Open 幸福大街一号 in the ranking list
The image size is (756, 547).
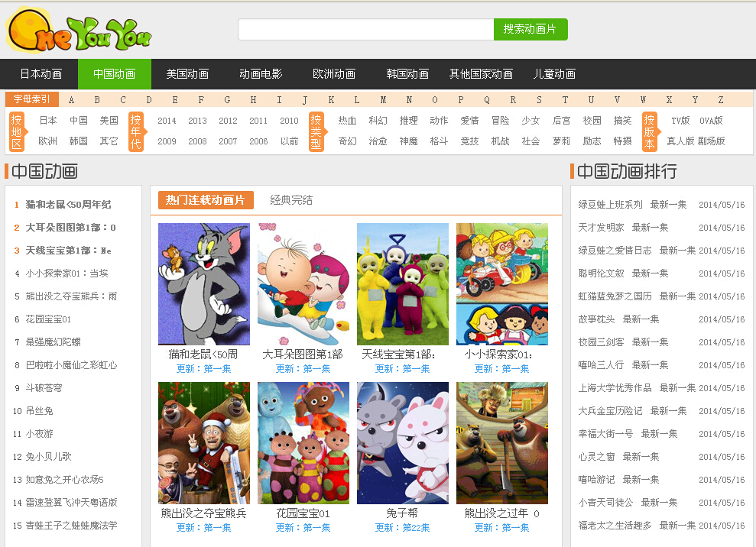point(606,434)
